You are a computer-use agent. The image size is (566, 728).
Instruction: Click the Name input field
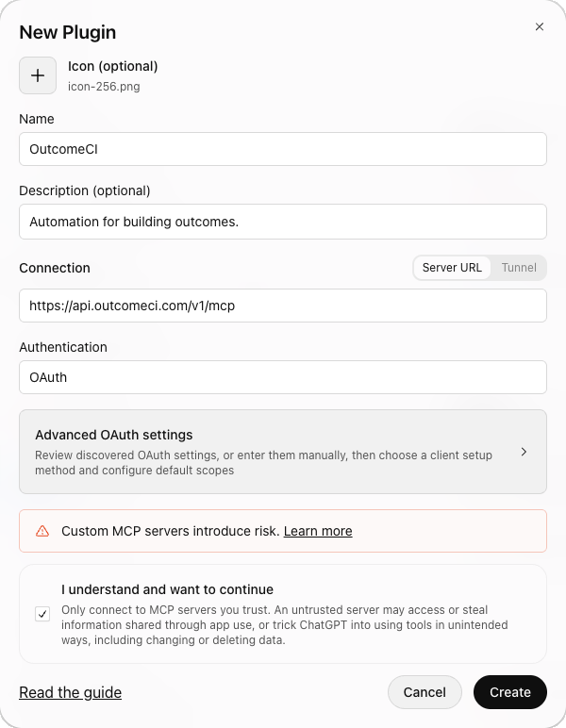pos(283,149)
